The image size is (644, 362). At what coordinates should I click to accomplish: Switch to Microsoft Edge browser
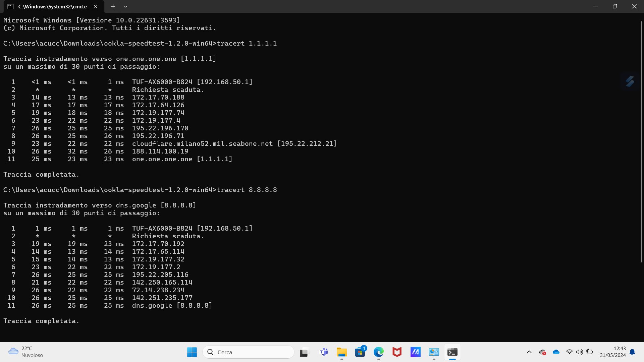point(379,352)
